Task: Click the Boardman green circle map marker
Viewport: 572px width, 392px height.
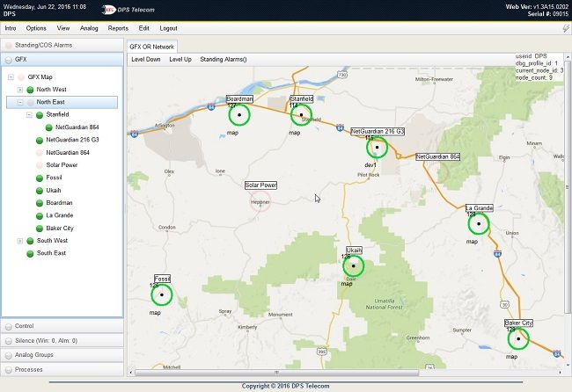Action: click(x=239, y=115)
